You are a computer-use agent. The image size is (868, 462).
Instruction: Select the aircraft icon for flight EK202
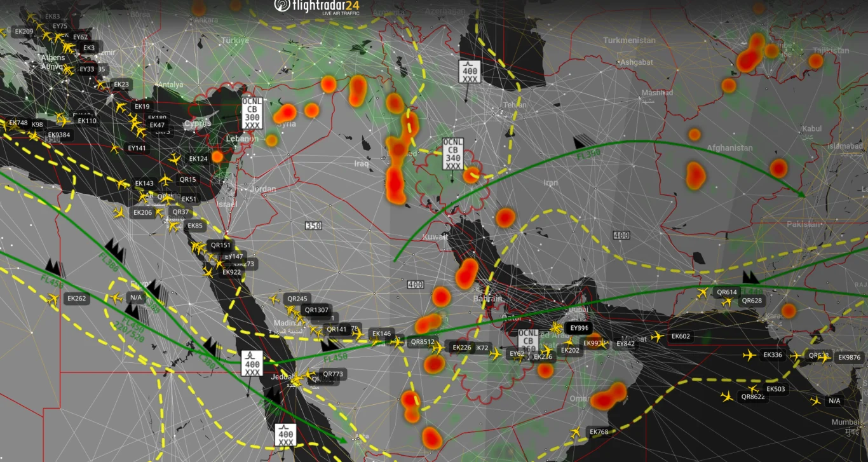click(x=547, y=350)
